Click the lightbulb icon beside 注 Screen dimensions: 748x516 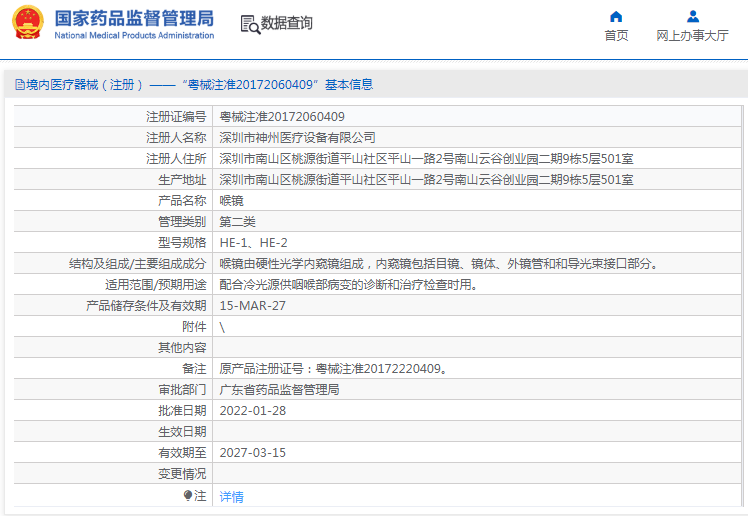(x=187, y=495)
